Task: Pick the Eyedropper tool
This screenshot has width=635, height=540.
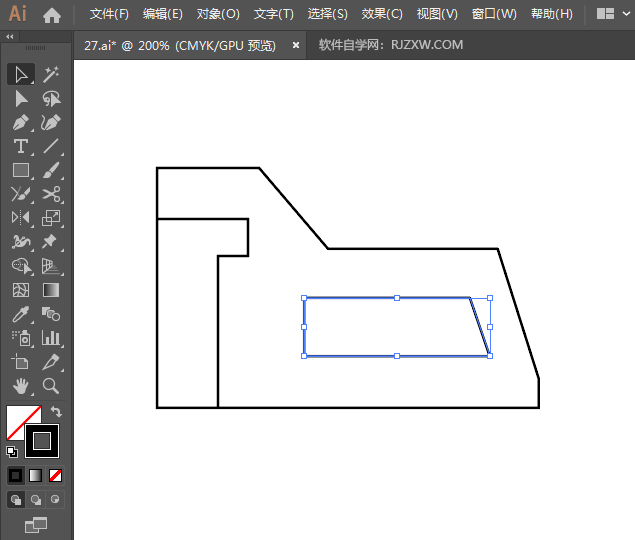Action: tap(20, 314)
